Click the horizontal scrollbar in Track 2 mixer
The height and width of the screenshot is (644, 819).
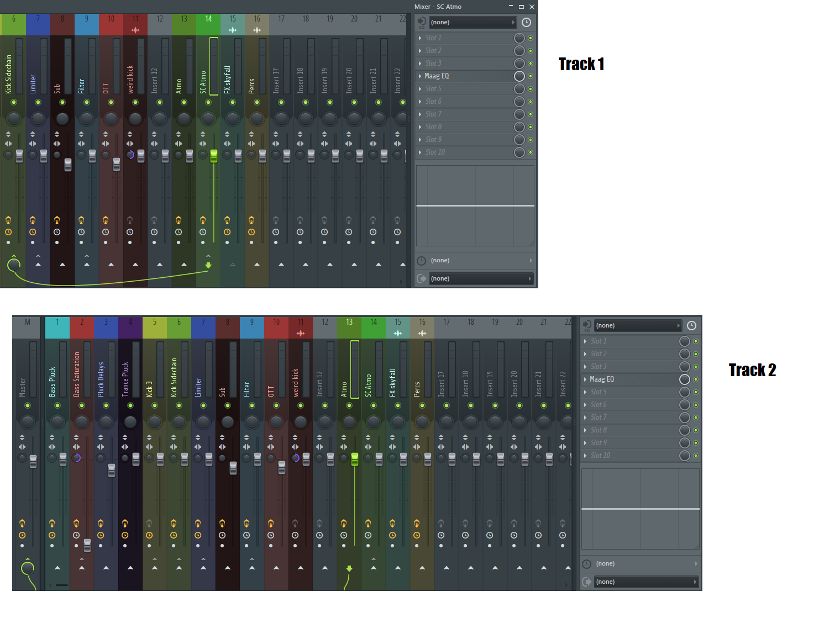point(61,585)
